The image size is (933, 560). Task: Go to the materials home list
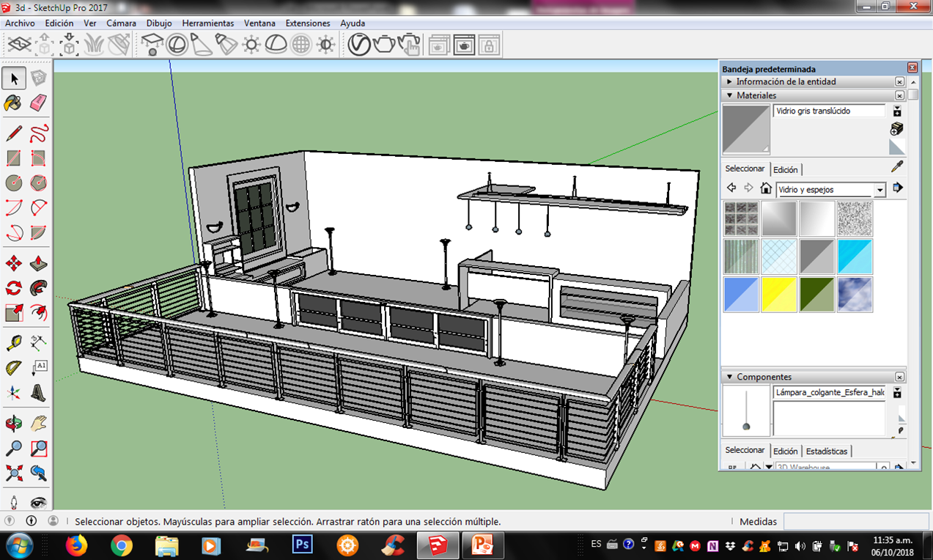[x=766, y=188]
